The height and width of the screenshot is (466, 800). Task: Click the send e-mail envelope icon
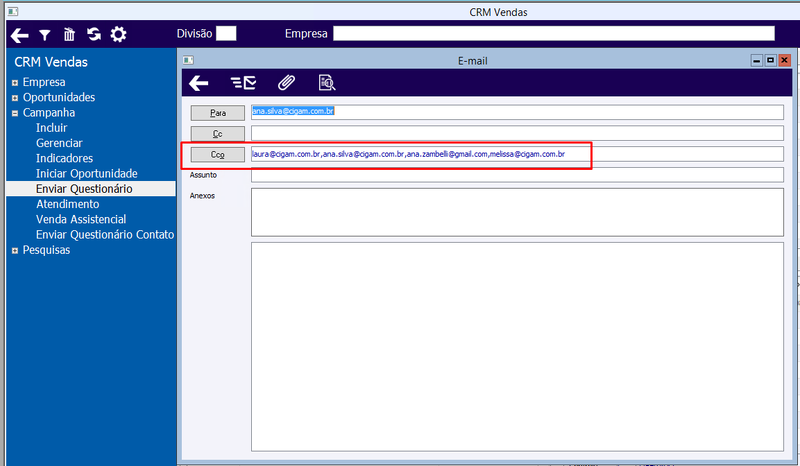(x=243, y=82)
